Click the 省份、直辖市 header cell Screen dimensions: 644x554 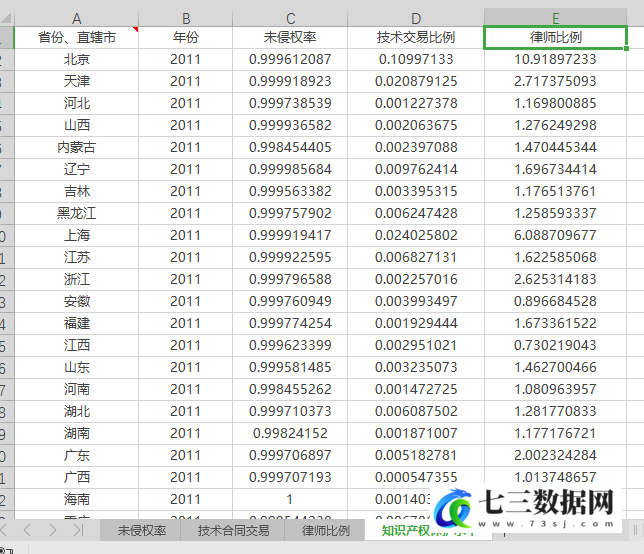pos(76,37)
